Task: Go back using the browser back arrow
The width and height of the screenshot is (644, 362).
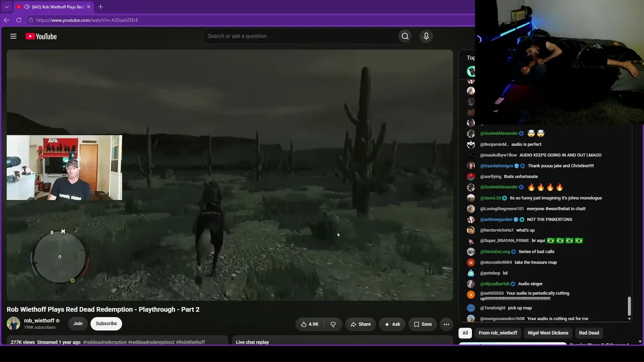Action: click(x=7, y=20)
